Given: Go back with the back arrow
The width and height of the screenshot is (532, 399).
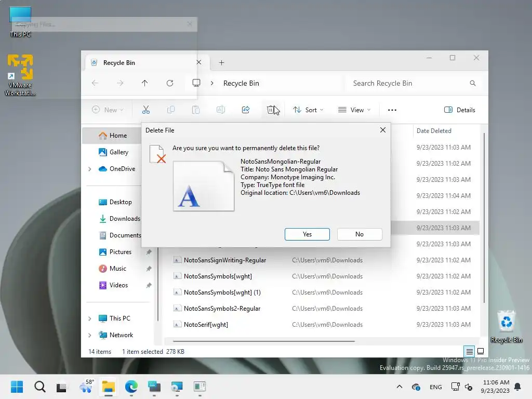Looking at the screenshot, I should (x=95, y=83).
